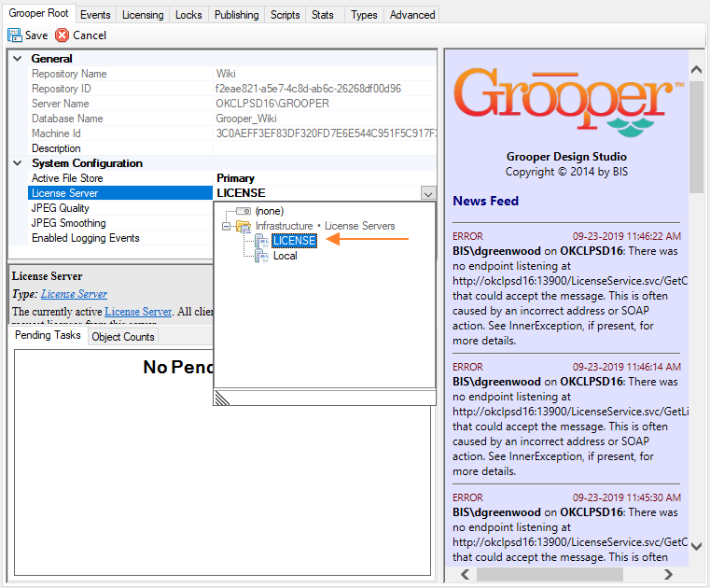Click the news feed scroll left arrow
The height and width of the screenshot is (588, 710).
pos(465,574)
